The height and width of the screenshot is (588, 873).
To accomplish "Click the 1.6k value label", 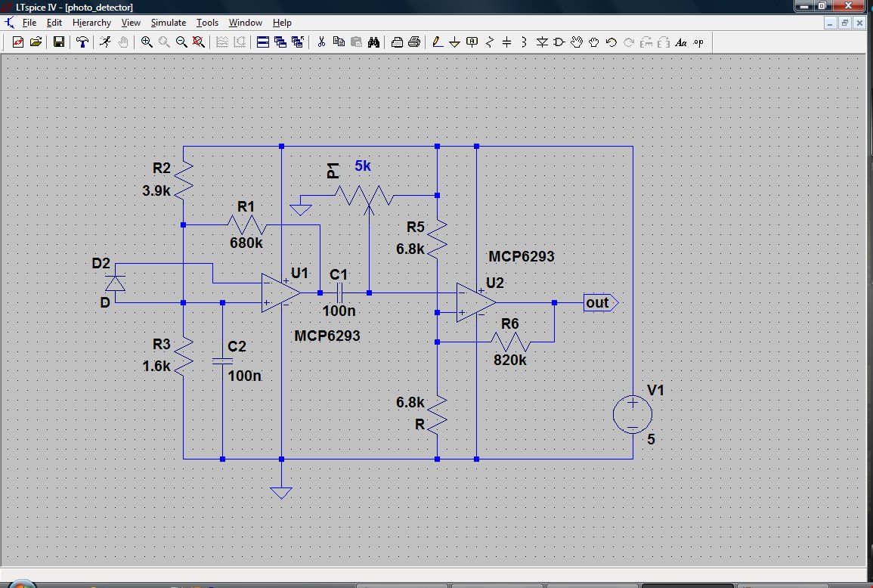I will click(156, 367).
